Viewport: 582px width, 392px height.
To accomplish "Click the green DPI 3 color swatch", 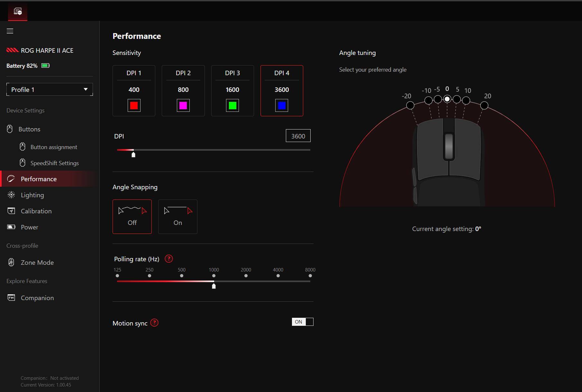I will click(x=232, y=105).
